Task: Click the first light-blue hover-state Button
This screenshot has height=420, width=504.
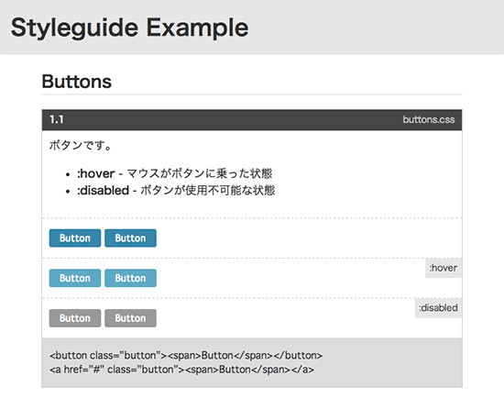Action: [x=75, y=278]
